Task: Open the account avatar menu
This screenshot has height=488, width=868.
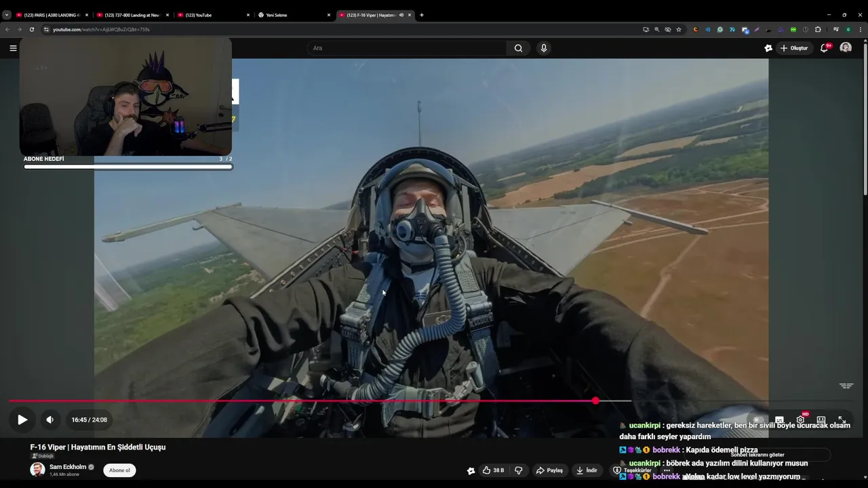Action: click(846, 47)
